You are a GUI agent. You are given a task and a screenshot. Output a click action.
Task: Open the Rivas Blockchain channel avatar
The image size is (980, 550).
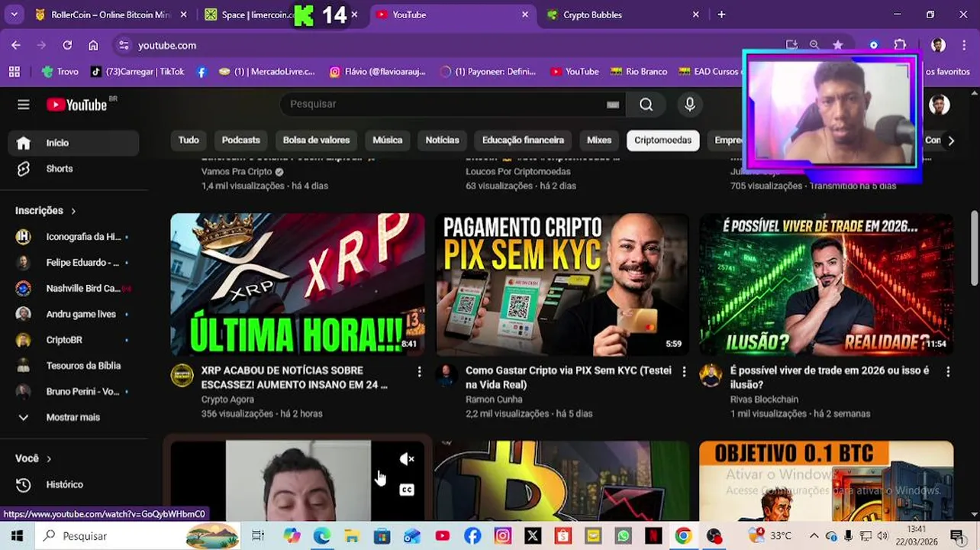point(711,375)
